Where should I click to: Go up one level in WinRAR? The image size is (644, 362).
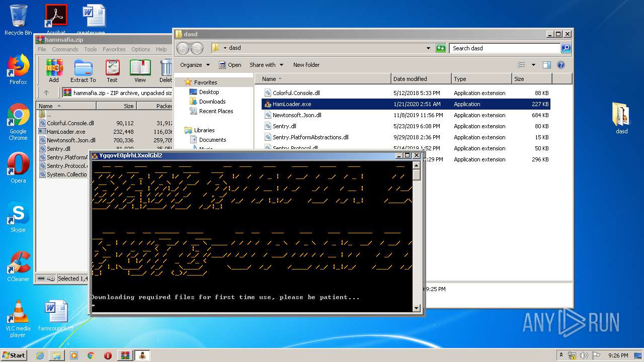(x=46, y=93)
